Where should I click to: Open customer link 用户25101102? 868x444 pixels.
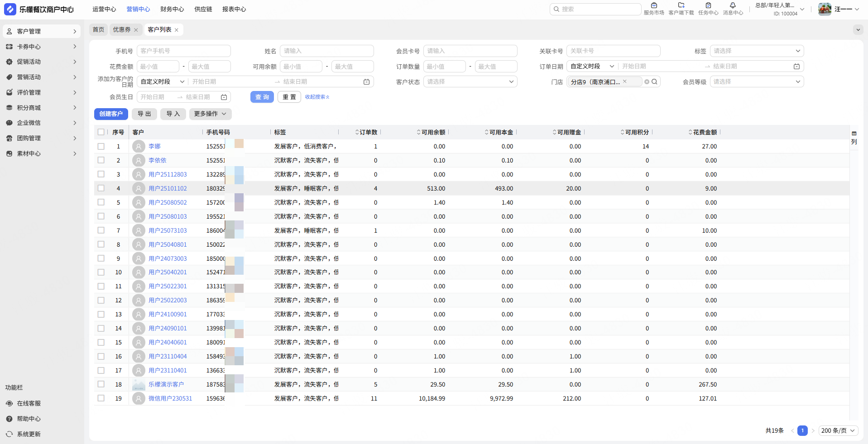[x=168, y=188]
